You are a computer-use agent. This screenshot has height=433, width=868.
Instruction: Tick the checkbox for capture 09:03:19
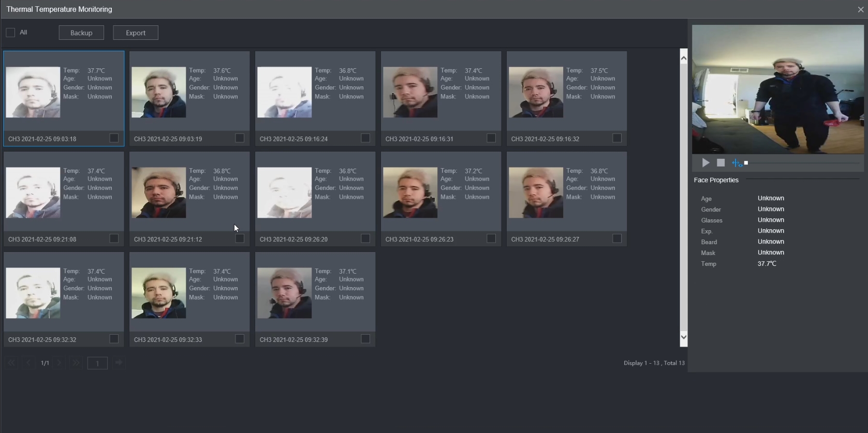pos(240,138)
